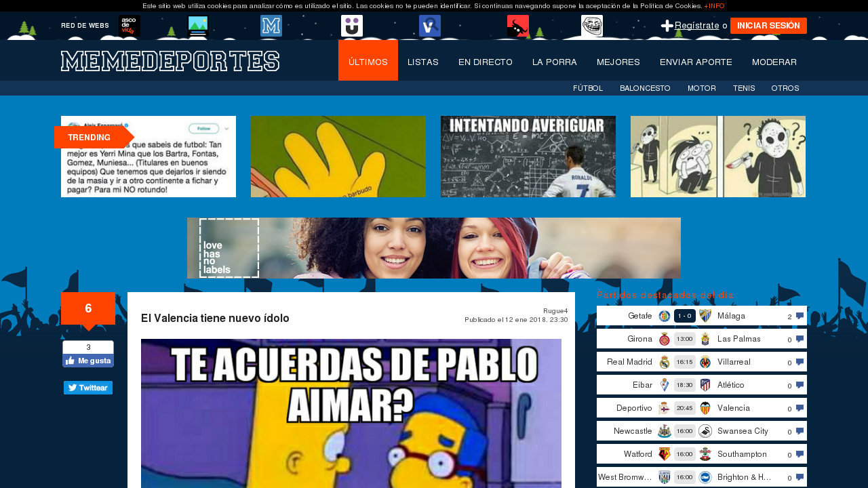This screenshot has height=488, width=868.
Task: Click the Twittear button
Action: [x=88, y=388]
